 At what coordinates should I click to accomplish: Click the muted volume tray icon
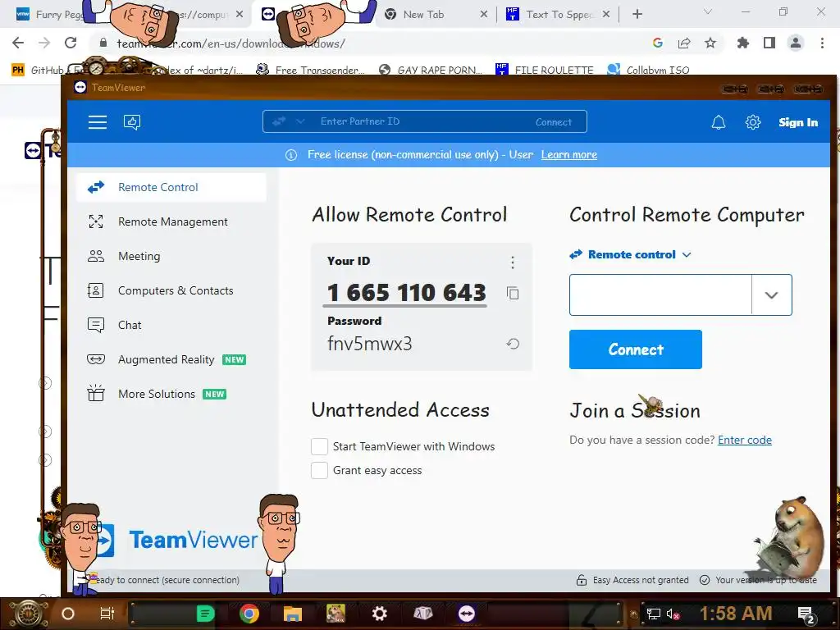click(673, 614)
